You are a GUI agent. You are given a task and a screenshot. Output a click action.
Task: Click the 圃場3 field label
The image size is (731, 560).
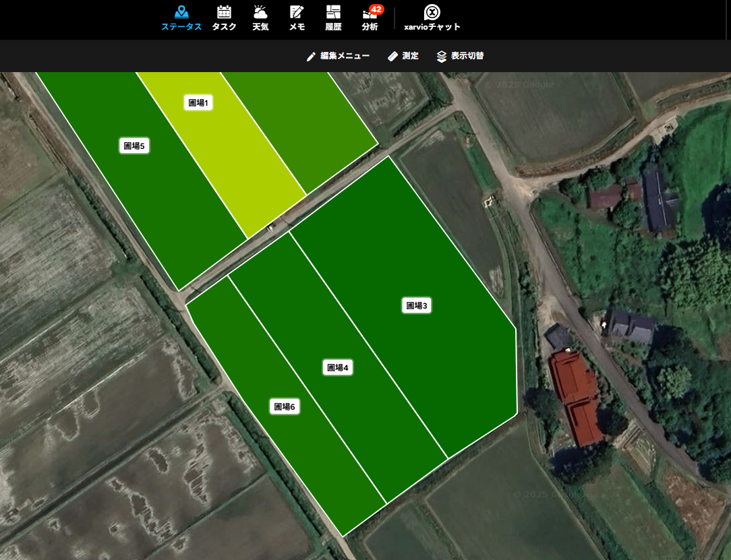416,305
